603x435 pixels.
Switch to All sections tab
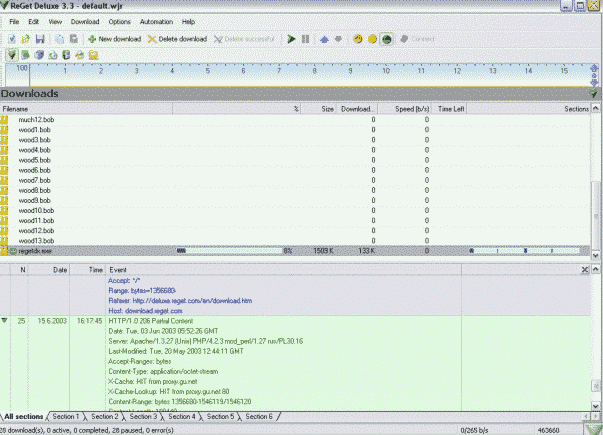pyautogui.click(x=23, y=417)
